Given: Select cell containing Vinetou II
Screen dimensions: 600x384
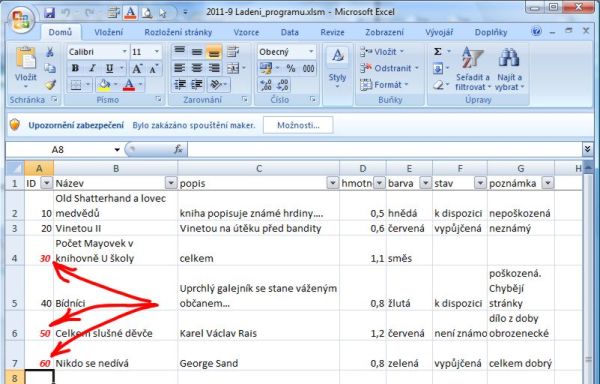Looking at the screenshot, I should (x=116, y=228).
